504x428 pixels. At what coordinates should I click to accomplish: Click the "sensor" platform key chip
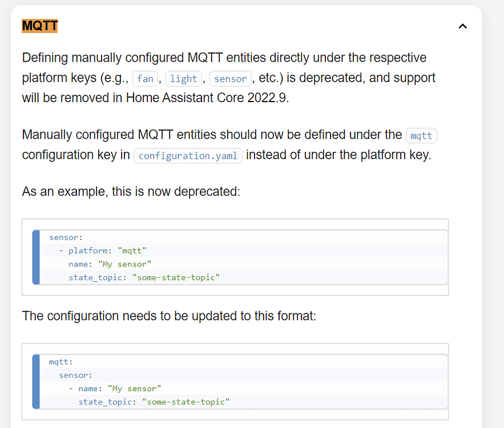click(230, 78)
